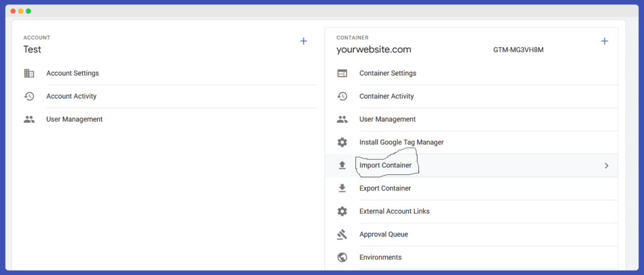Click the Environments globe icon
This screenshot has width=644, height=275.
coord(342,257)
